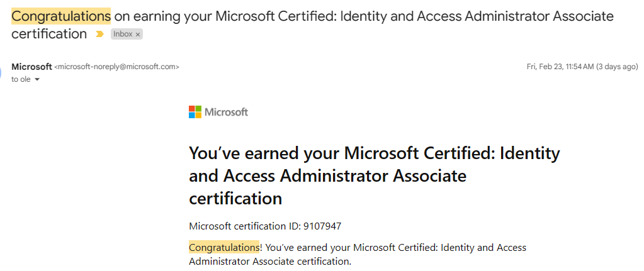Open the sender avatar at left edge
The height and width of the screenshot is (271, 644).
(1, 72)
